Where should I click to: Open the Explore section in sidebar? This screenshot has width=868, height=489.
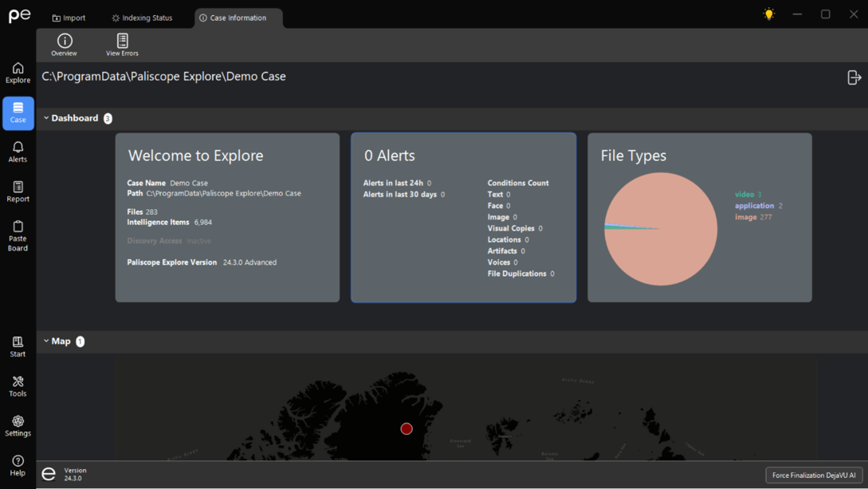[x=18, y=73]
